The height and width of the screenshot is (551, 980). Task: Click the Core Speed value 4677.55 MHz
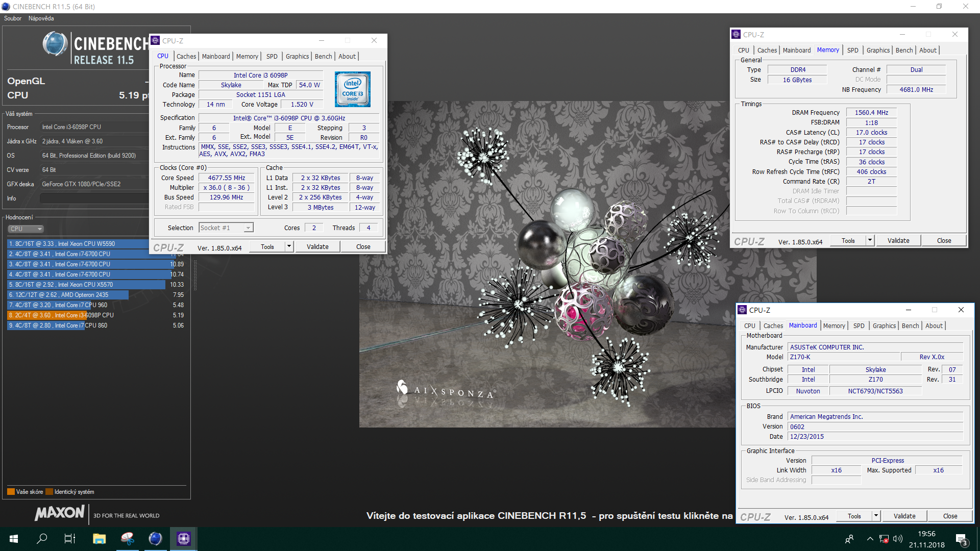pyautogui.click(x=226, y=178)
